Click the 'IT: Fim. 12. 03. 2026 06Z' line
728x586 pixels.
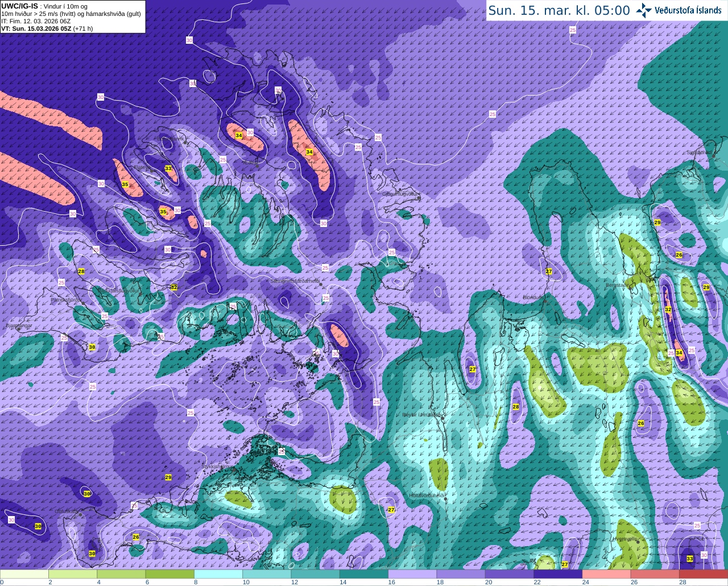point(35,21)
